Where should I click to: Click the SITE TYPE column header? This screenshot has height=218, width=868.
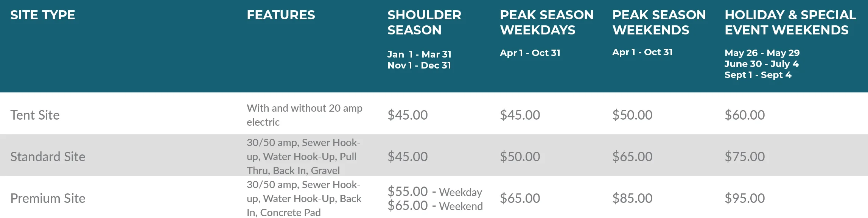click(43, 15)
